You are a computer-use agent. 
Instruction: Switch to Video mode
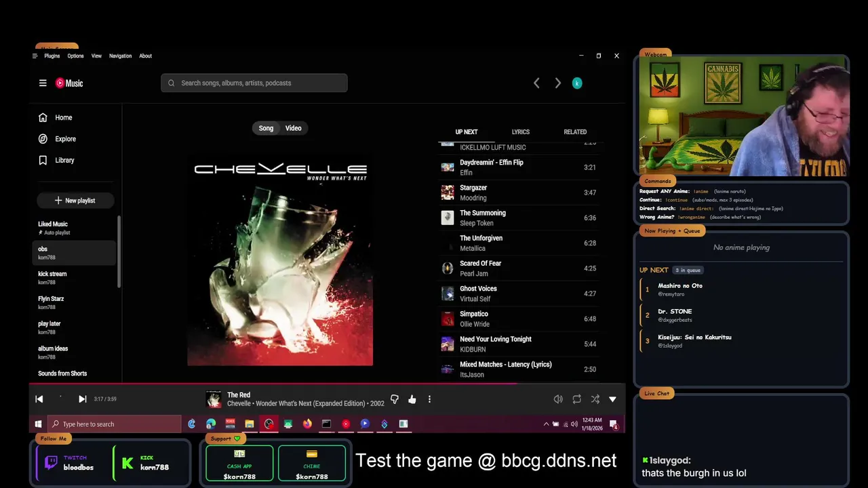pyautogui.click(x=293, y=128)
